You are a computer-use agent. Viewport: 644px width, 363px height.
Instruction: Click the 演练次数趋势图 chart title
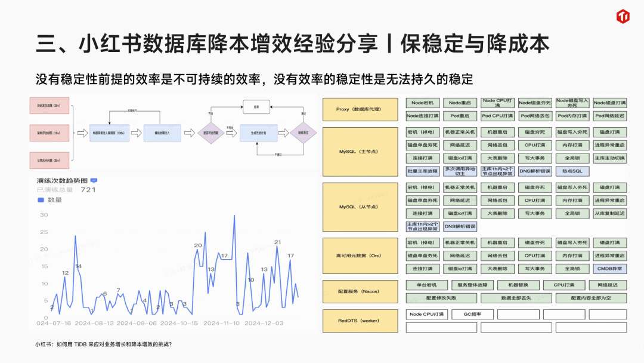[62, 181]
